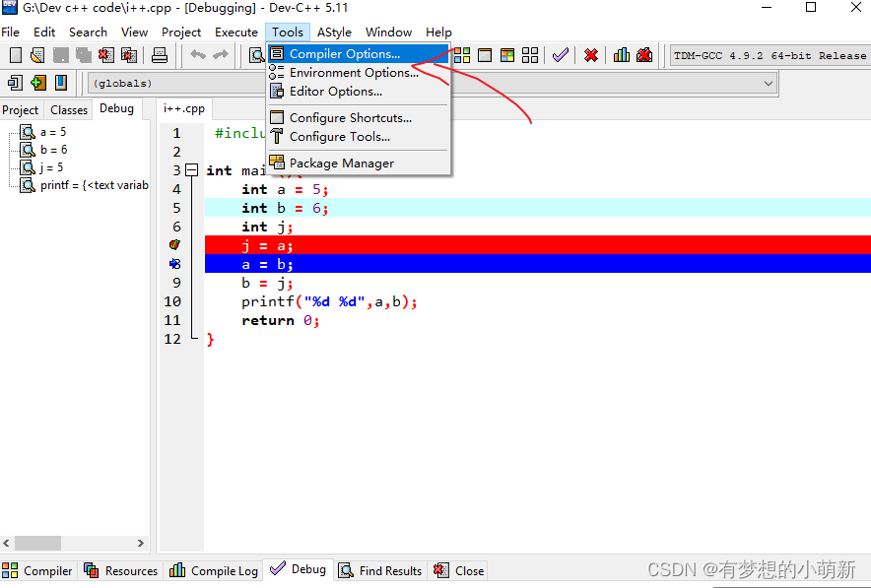Click the New file toolbar icon
The width and height of the screenshot is (871, 588).
pos(16,55)
